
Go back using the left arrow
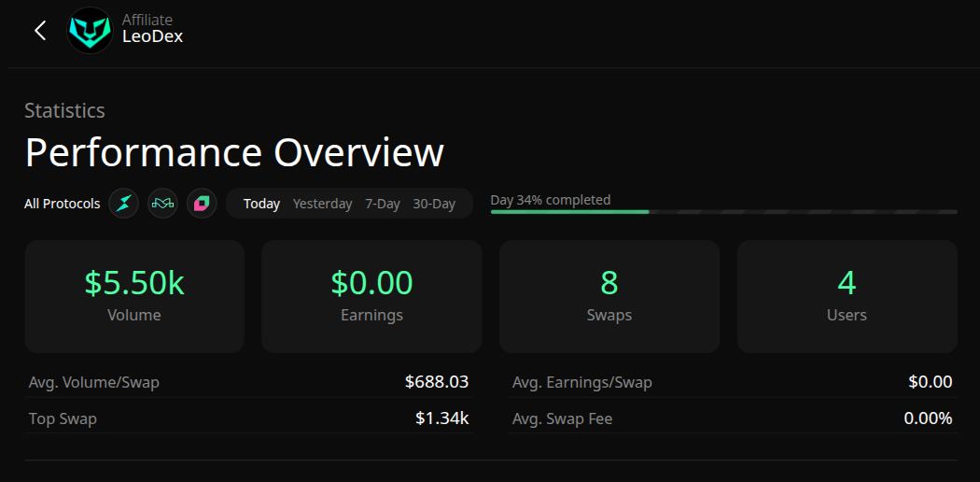click(x=40, y=31)
